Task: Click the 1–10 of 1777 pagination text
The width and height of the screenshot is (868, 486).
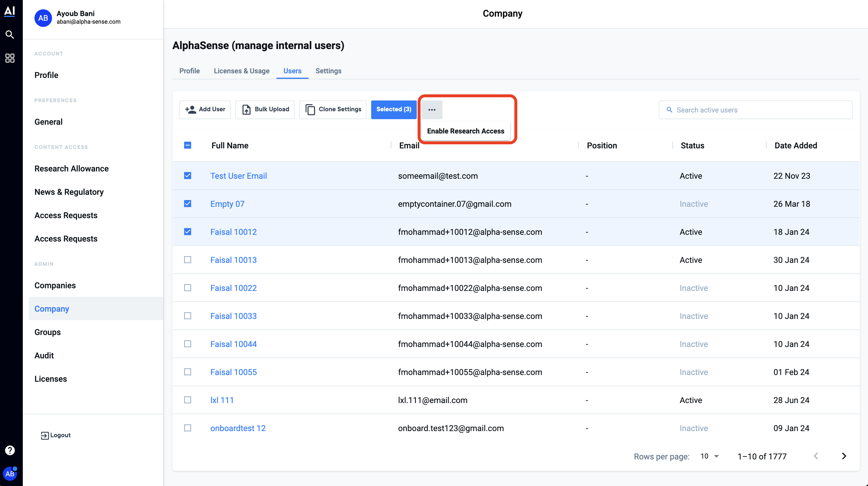Action: click(x=762, y=457)
